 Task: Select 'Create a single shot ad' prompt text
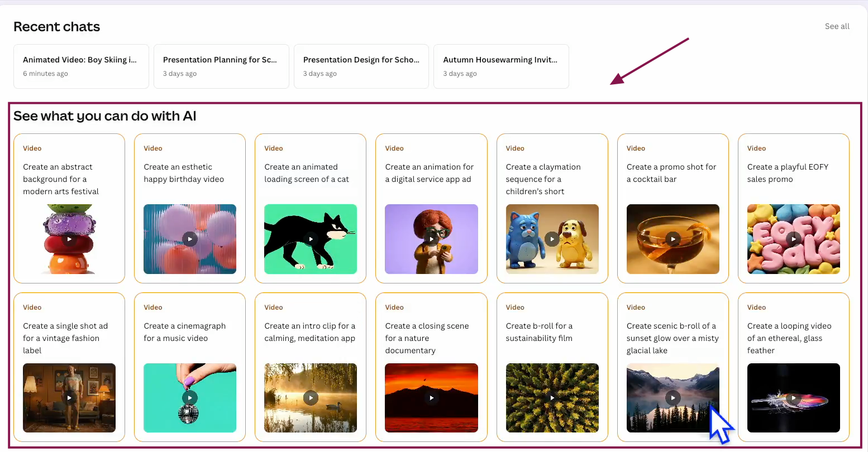[x=65, y=338]
